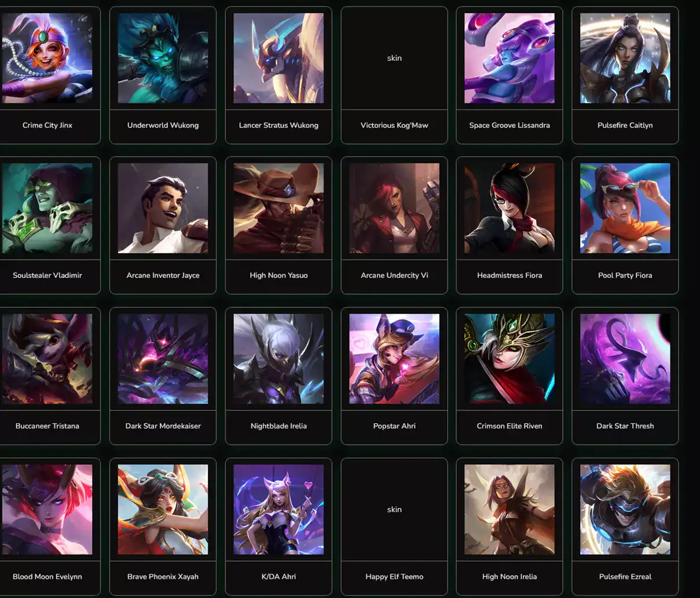
Task: Click the Headmistress Fiora name label
Action: tap(510, 276)
